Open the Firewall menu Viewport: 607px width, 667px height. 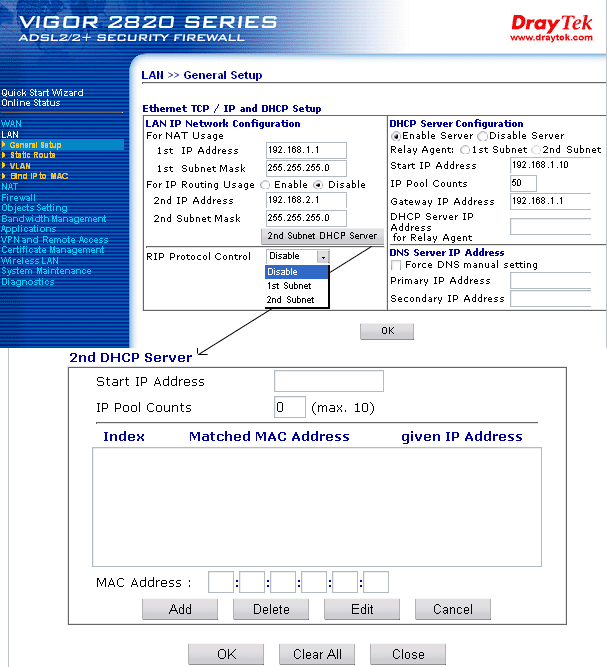(18, 197)
